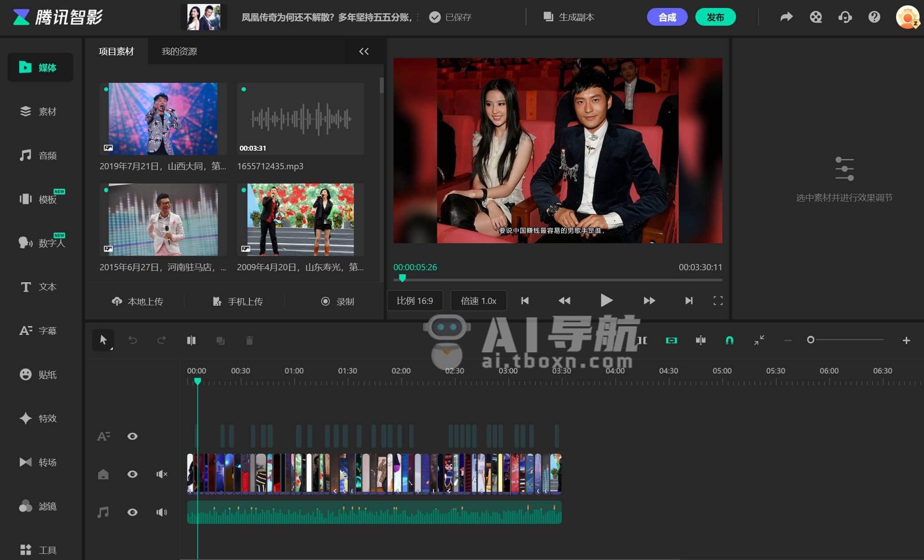This screenshot has width=924, height=560.
Task: Click the 本地上传 upload button
Action: click(137, 301)
